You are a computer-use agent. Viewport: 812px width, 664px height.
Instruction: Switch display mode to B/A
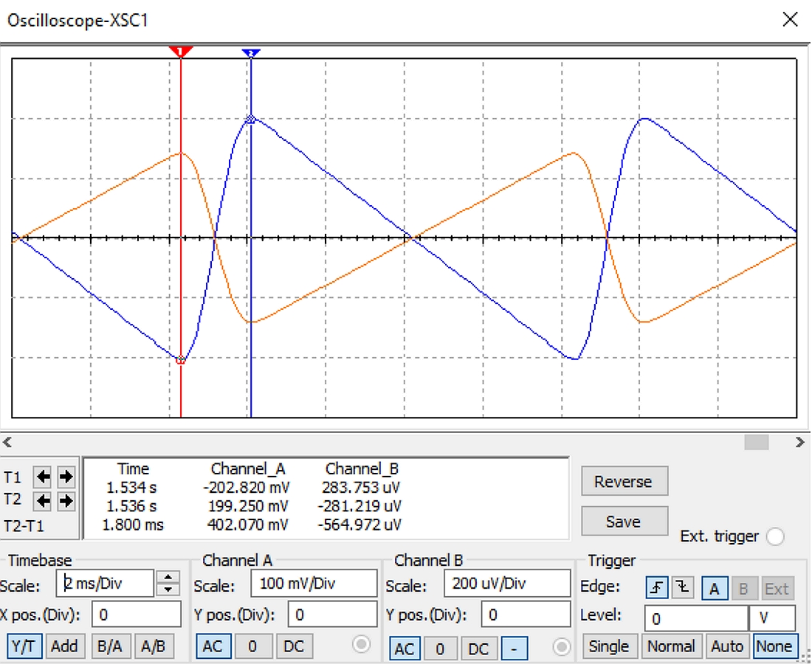(109, 646)
